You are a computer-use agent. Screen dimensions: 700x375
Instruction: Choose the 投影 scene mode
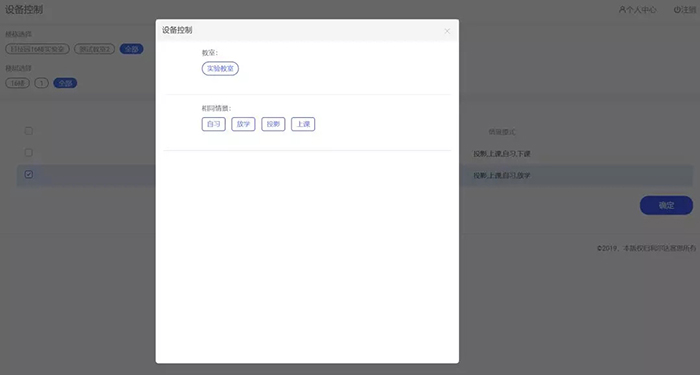(x=273, y=124)
